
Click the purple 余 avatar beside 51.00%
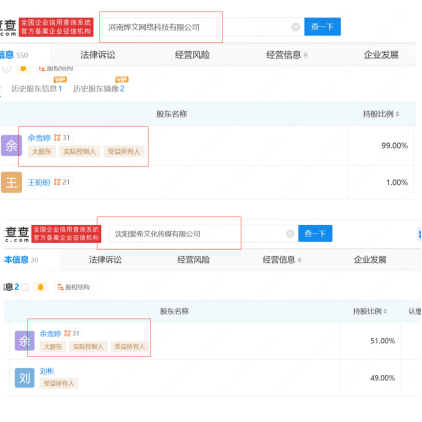pos(25,341)
